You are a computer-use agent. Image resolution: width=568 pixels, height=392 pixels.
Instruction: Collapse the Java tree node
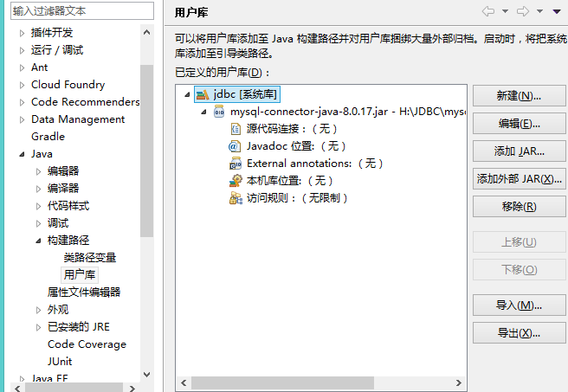point(22,154)
